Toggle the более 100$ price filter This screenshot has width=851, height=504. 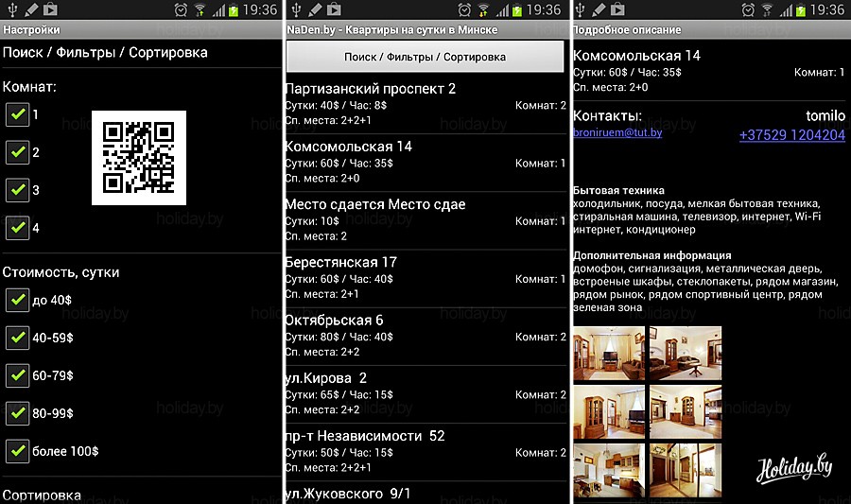pos(17,451)
